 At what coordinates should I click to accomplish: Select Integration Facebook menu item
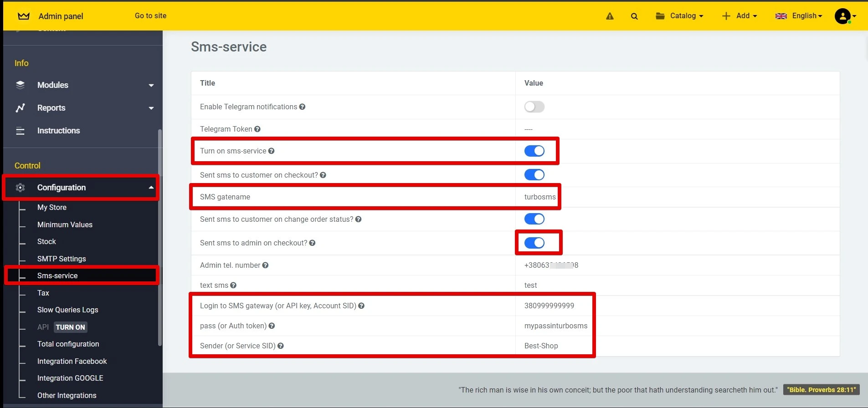pos(72,361)
